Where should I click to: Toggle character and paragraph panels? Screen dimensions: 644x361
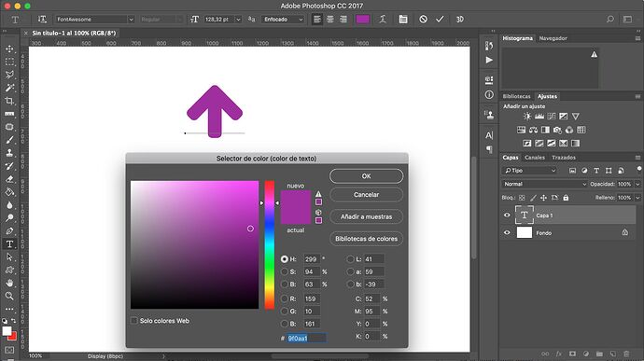403,20
